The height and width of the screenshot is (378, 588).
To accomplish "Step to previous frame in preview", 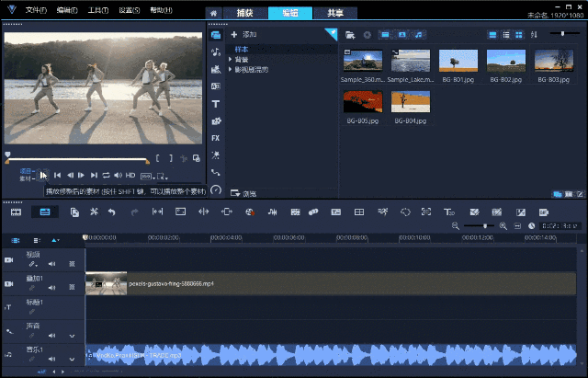I will (70, 175).
